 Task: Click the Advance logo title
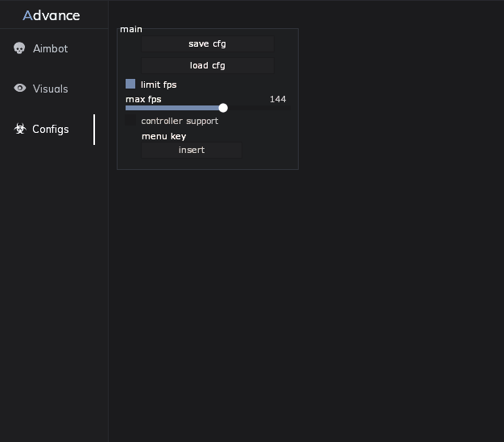(52, 15)
